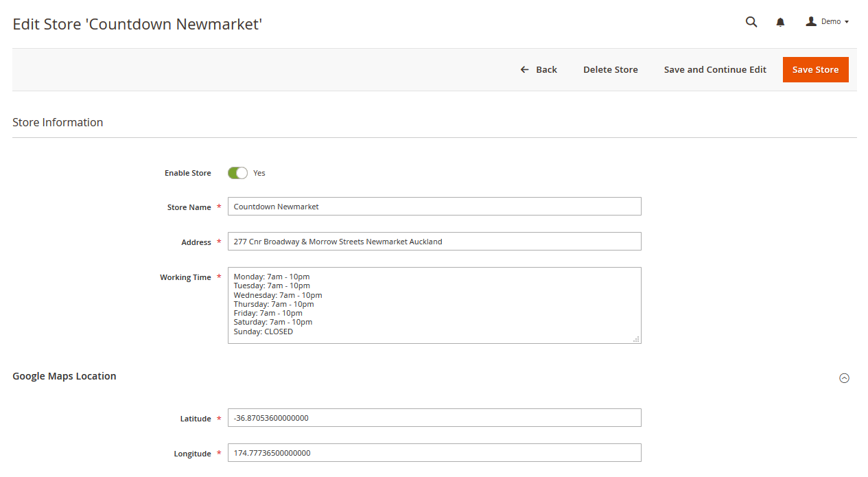This screenshot has width=868, height=477.
Task: Select the Working Time text area
Action: pyautogui.click(x=434, y=305)
